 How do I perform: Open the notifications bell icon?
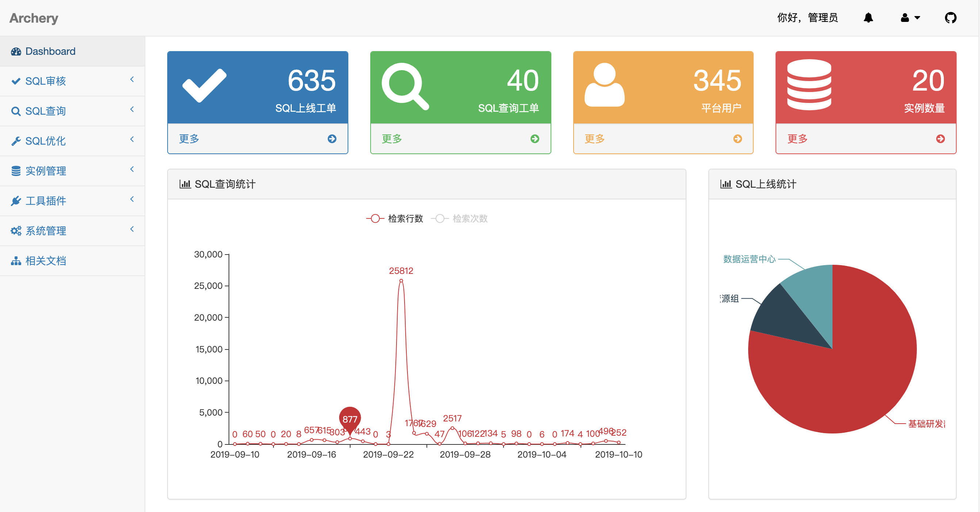[x=868, y=18]
